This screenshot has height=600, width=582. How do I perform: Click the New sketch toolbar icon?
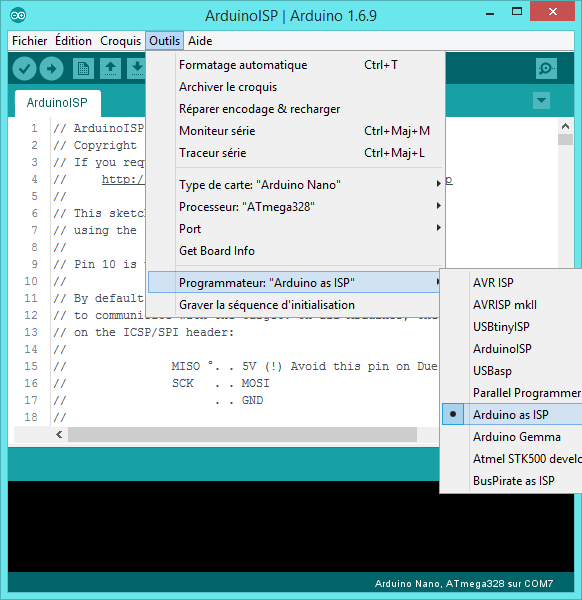pos(83,69)
